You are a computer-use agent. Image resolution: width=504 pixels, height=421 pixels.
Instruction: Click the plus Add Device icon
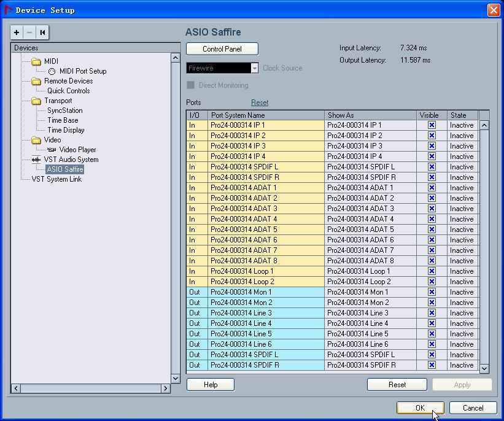coord(17,32)
